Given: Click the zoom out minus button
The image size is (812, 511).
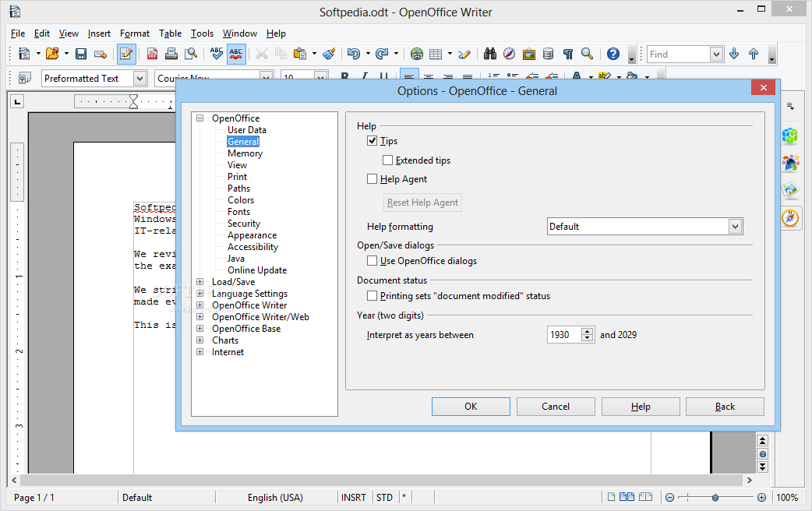Looking at the screenshot, I should point(669,498).
